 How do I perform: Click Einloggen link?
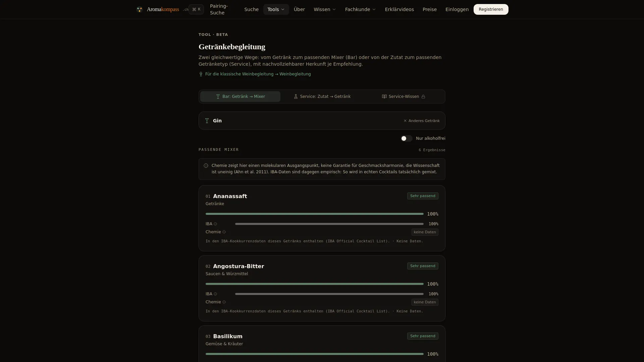457,9
